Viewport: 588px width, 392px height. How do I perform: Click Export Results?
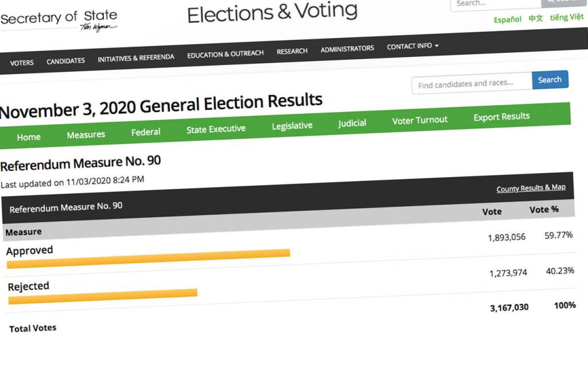(501, 116)
